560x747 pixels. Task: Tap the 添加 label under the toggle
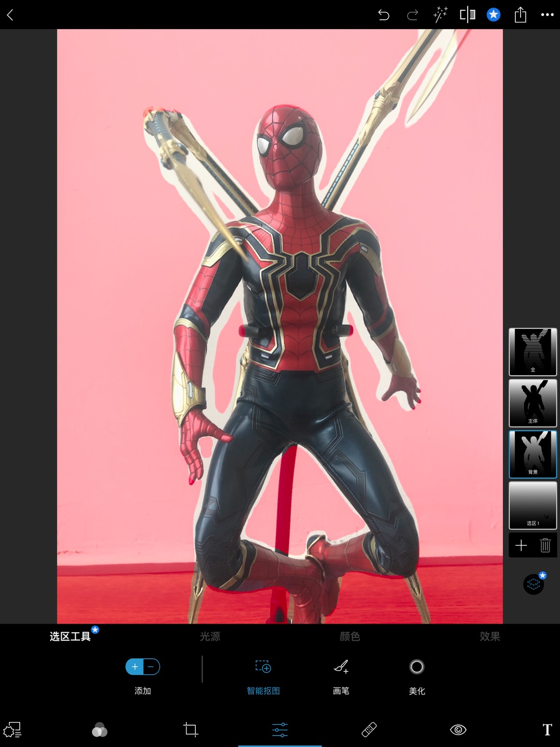click(143, 691)
